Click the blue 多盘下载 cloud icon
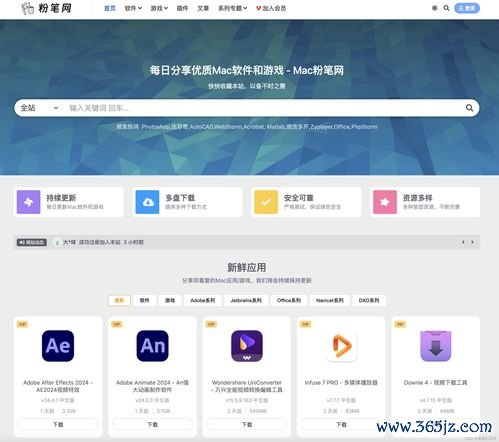This screenshot has width=499, height=442. 147,202
